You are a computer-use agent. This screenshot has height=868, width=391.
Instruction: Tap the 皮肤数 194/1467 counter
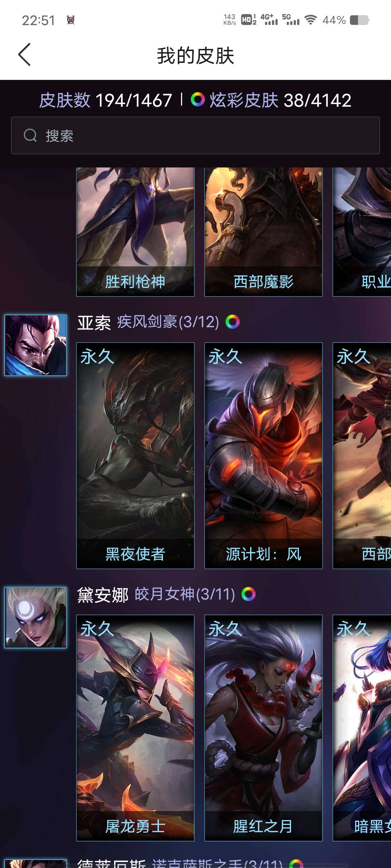tap(106, 100)
